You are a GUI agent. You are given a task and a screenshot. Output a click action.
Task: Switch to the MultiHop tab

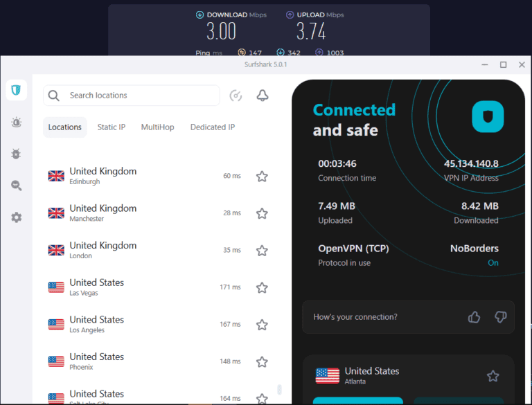[157, 127]
